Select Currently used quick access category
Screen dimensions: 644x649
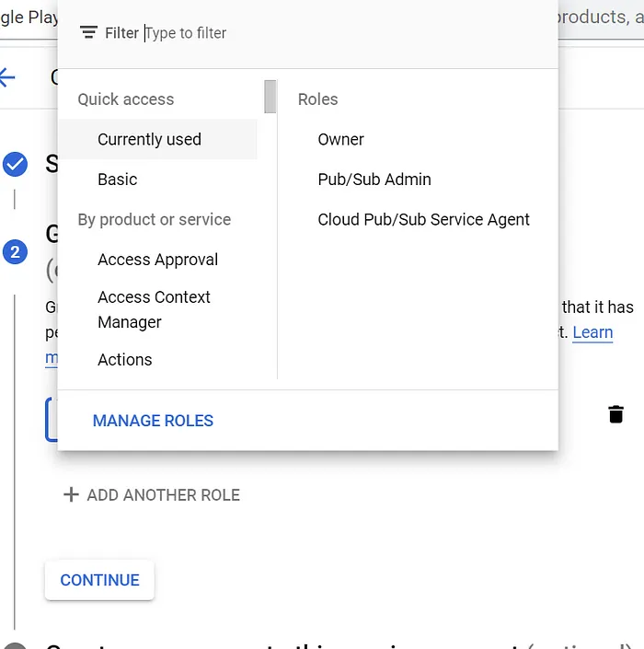pos(149,140)
